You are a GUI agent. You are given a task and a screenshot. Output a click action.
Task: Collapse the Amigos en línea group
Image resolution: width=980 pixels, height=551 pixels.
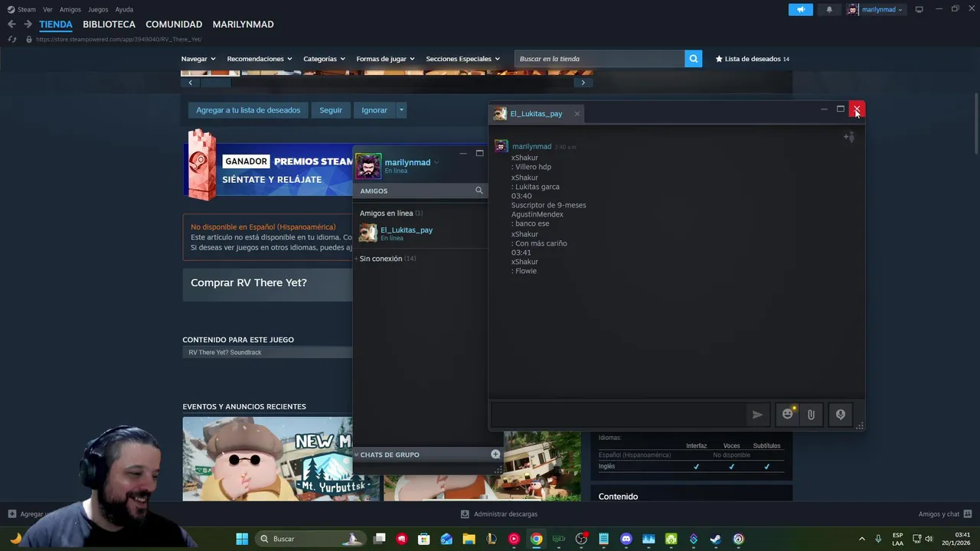(x=391, y=214)
